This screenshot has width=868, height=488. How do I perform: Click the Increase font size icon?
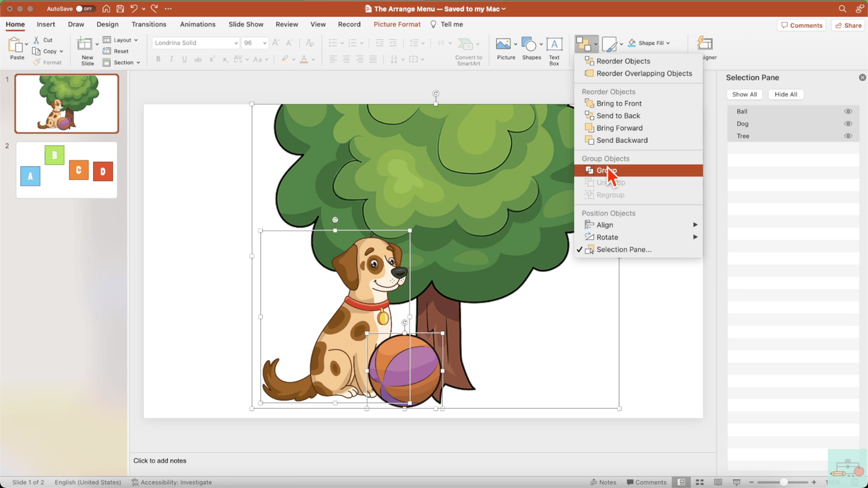click(x=276, y=43)
